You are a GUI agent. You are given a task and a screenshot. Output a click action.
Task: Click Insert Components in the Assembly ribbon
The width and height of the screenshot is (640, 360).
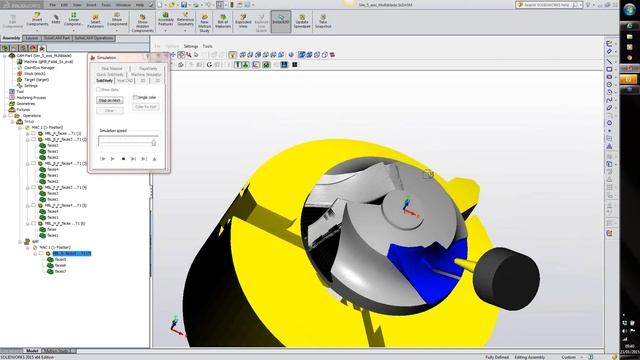tap(37, 19)
